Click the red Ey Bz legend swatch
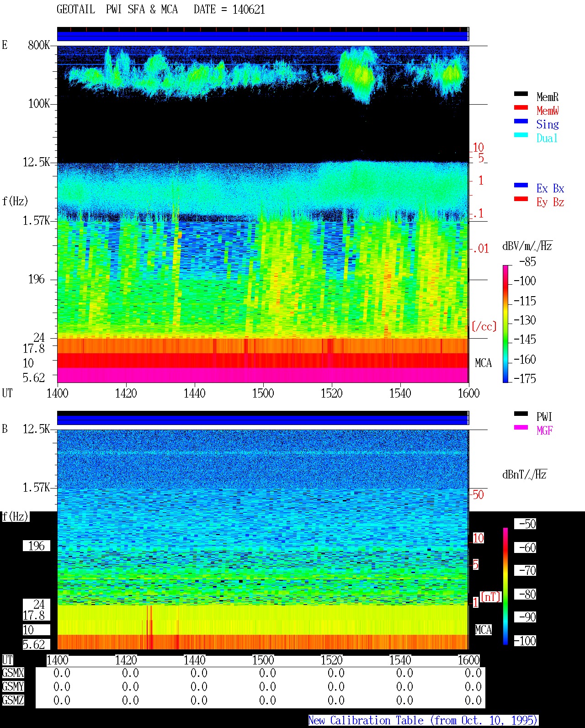The width and height of the screenshot is (585, 728). pos(521,199)
